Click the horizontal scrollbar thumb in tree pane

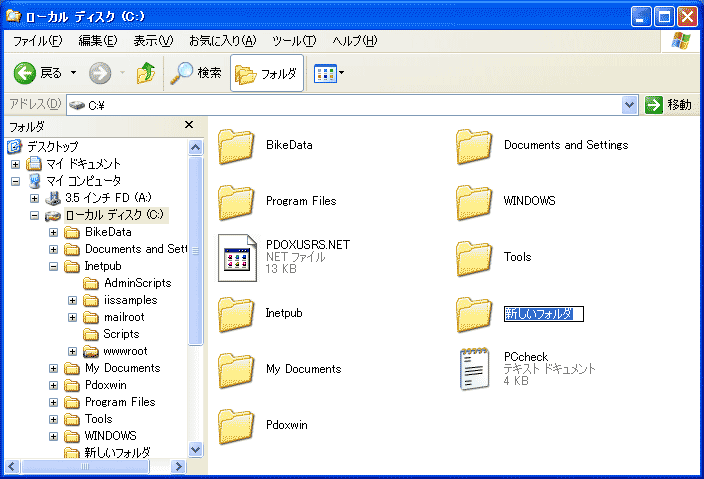pos(85,466)
